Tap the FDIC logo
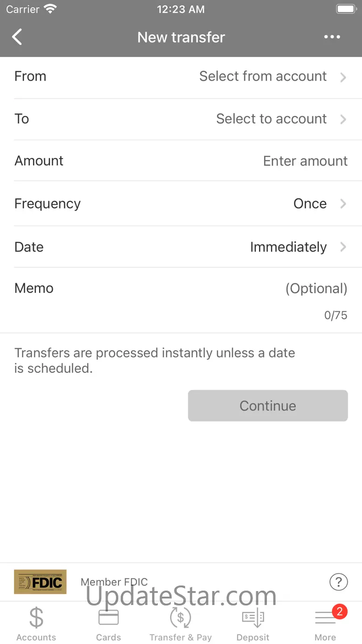 [40, 582]
